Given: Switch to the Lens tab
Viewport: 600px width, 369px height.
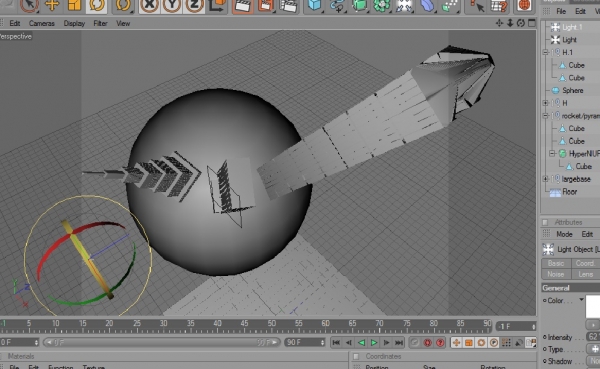Looking at the screenshot, I should 585,274.
